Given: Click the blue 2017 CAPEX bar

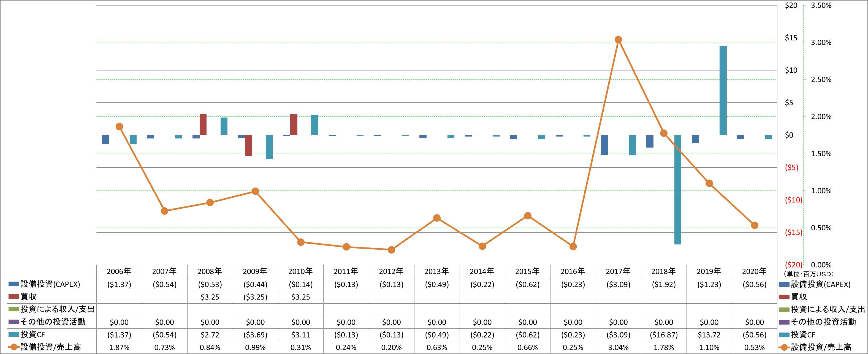Looking at the screenshot, I should tap(604, 145).
